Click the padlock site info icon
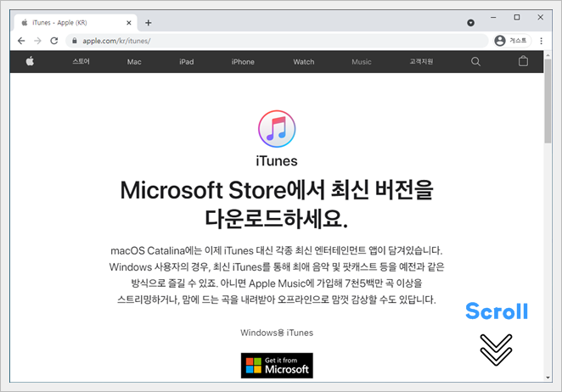The image size is (562, 392). tap(75, 41)
